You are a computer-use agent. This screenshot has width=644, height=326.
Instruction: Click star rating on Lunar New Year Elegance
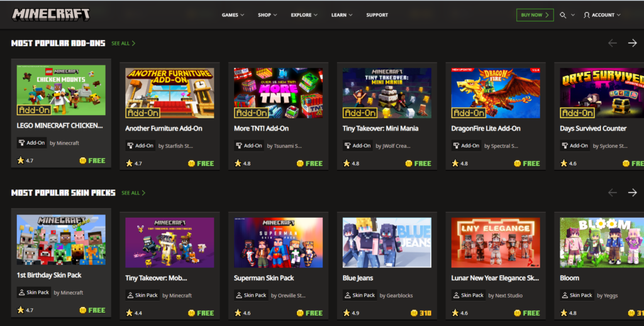[x=460, y=313]
